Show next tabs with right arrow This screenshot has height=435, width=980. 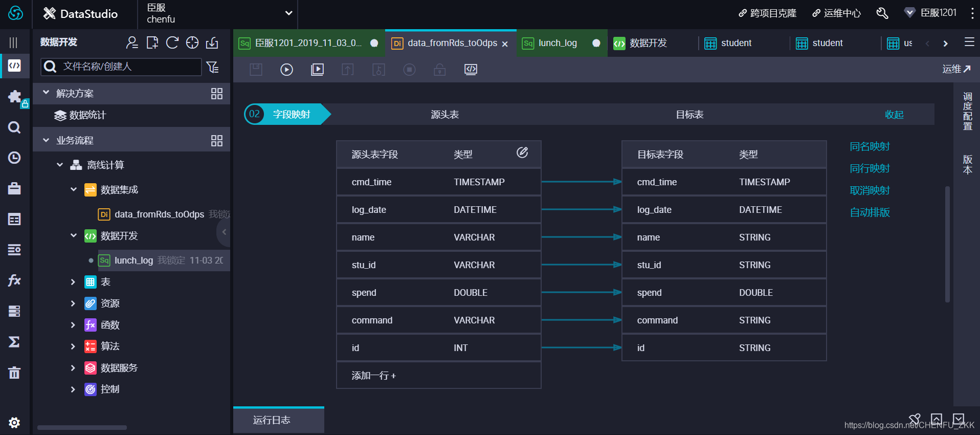pyautogui.click(x=945, y=43)
